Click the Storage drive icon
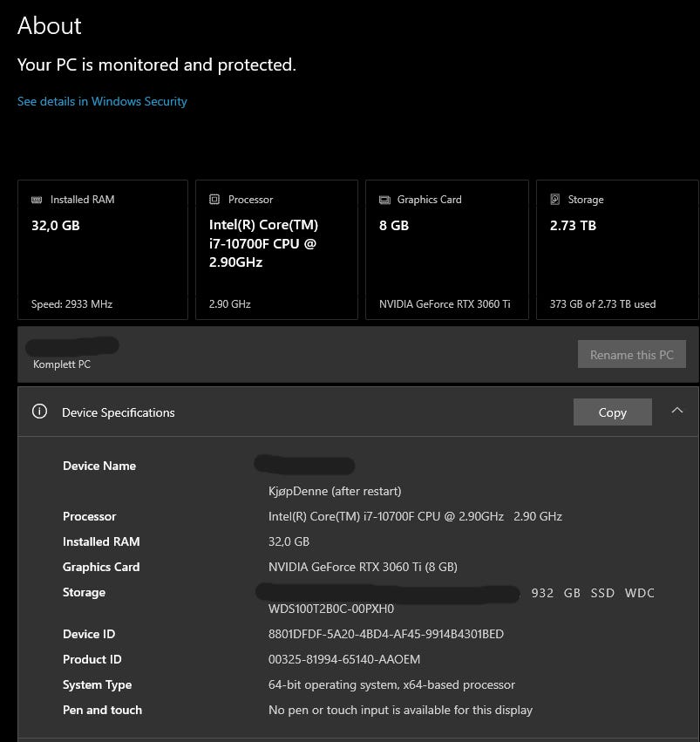700x742 pixels. point(555,200)
